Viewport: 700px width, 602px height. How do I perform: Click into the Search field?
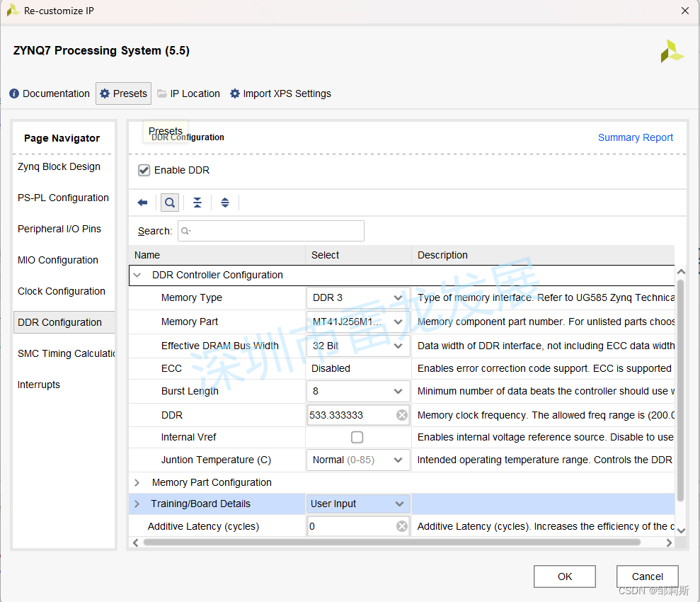point(271,231)
